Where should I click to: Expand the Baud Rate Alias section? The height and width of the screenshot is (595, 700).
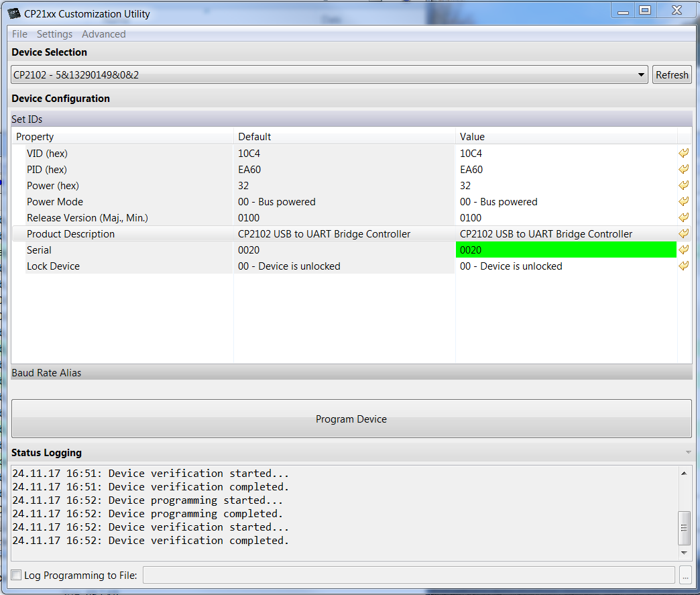point(351,372)
